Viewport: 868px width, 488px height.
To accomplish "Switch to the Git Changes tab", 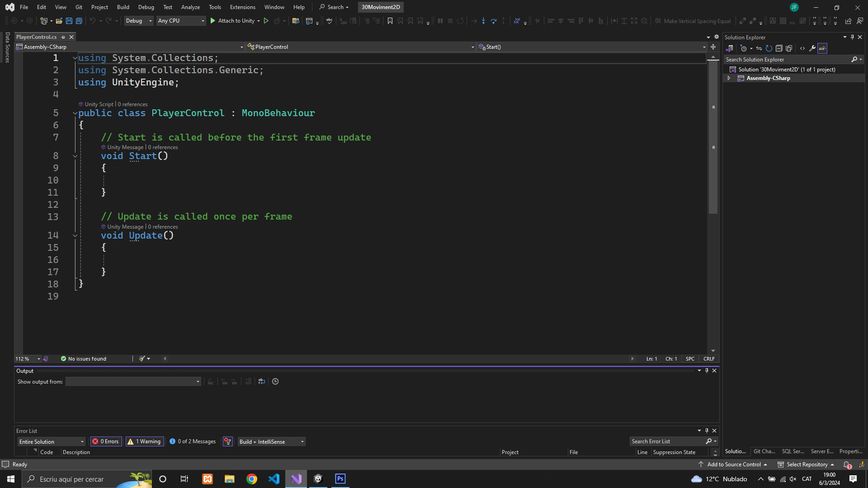I will pyautogui.click(x=764, y=451).
